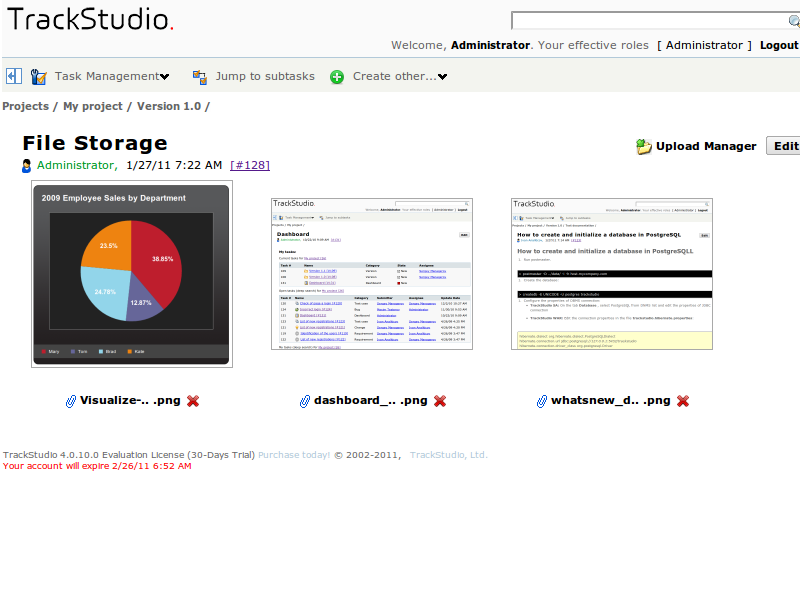Open the Upload Manager
Image resolution: width=800 pixels, height=600 pixels.
706,146
